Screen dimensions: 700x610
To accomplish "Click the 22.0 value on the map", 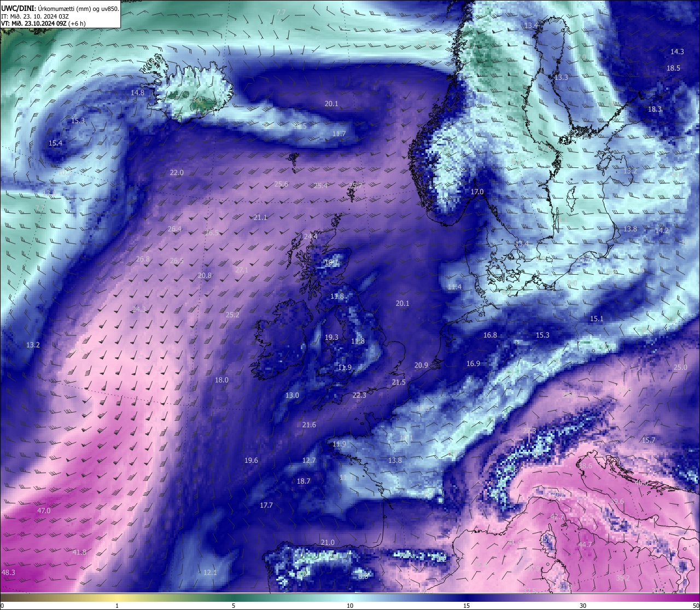I will coord(177,172).
